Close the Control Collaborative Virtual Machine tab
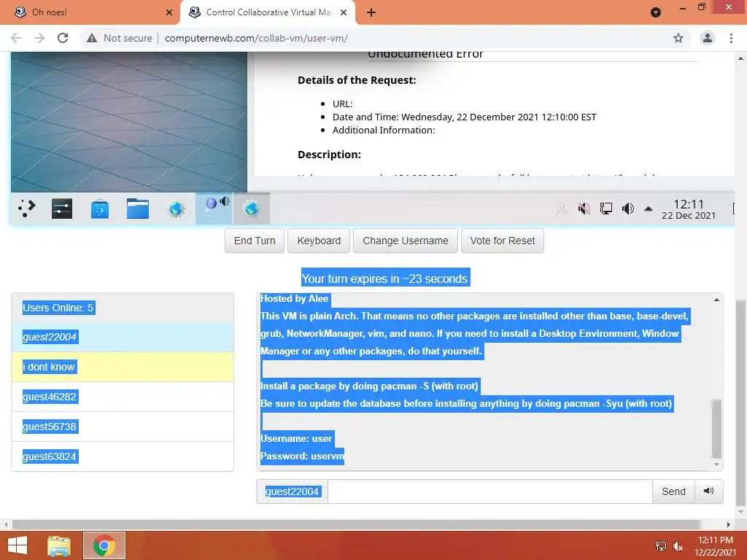Viewport: 747px width, 560px height. click(344, 12)
